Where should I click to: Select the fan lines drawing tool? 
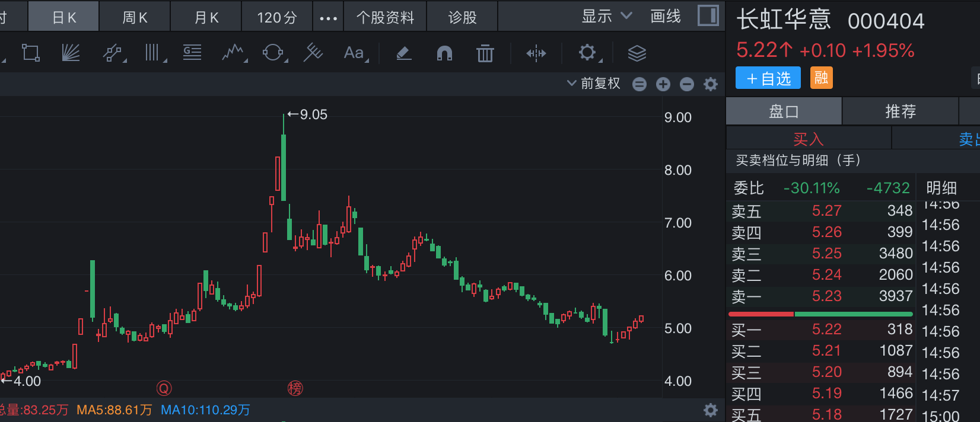coord(71,53)
